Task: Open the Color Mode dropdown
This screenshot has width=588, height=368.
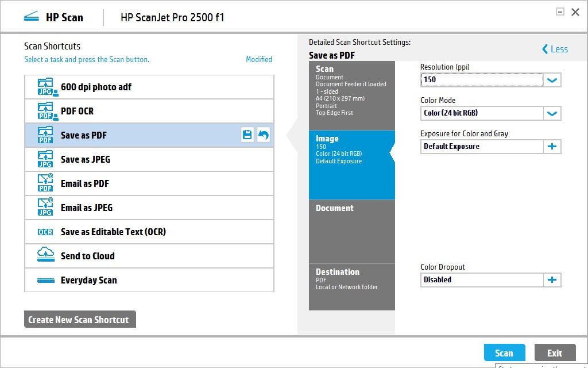Action: pos(551,113)
